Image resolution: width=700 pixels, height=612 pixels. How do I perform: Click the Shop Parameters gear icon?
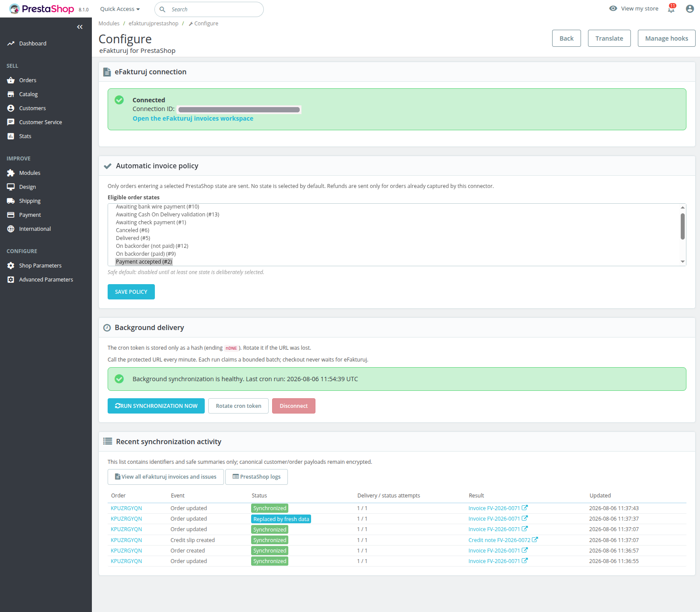pos(11,266)
